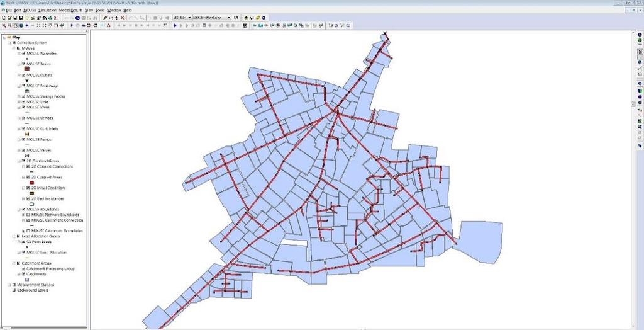Open the Tools menu

[100, 10]
